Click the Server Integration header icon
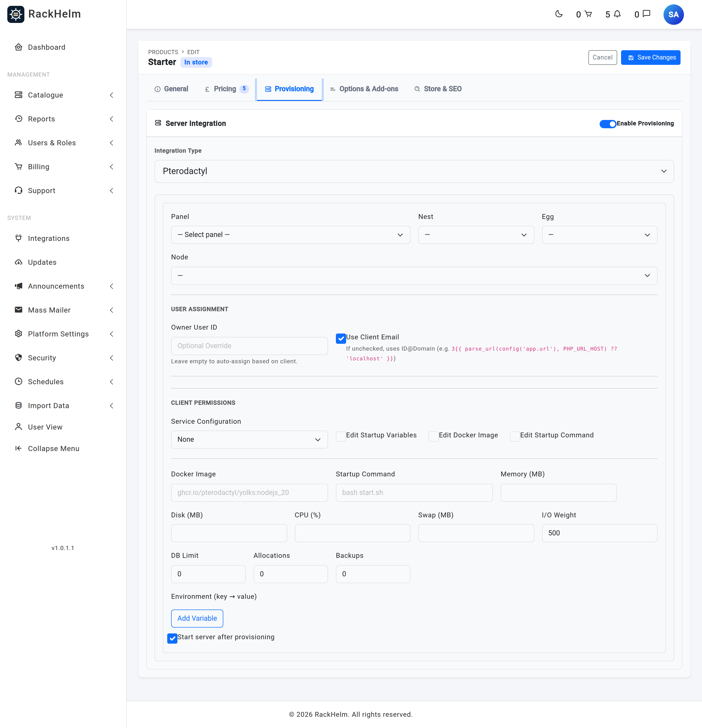The height and width of the screenshot is (728, 702). coord(158,123)
